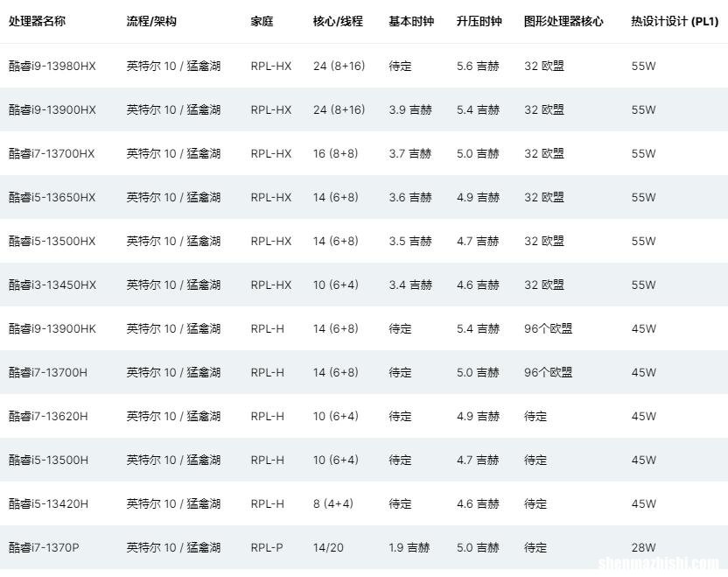Viewport: 728px width, 577px height.
Task: Select the 酷睿i5-13420H processor name cell
Action: coord(48,503)
